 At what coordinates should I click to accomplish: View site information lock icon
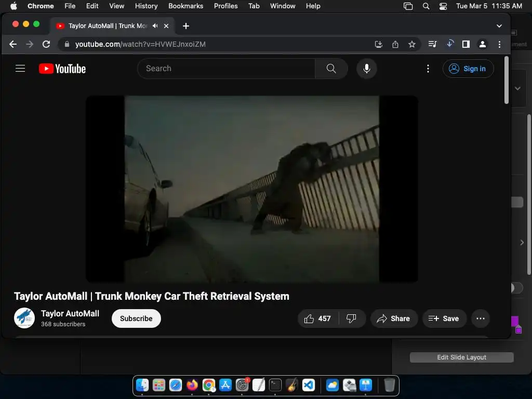click(67, 44)
